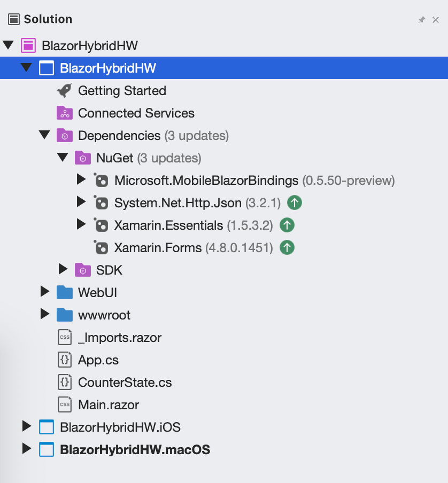Click the App.cs file icon

click(x=65, y=360)
